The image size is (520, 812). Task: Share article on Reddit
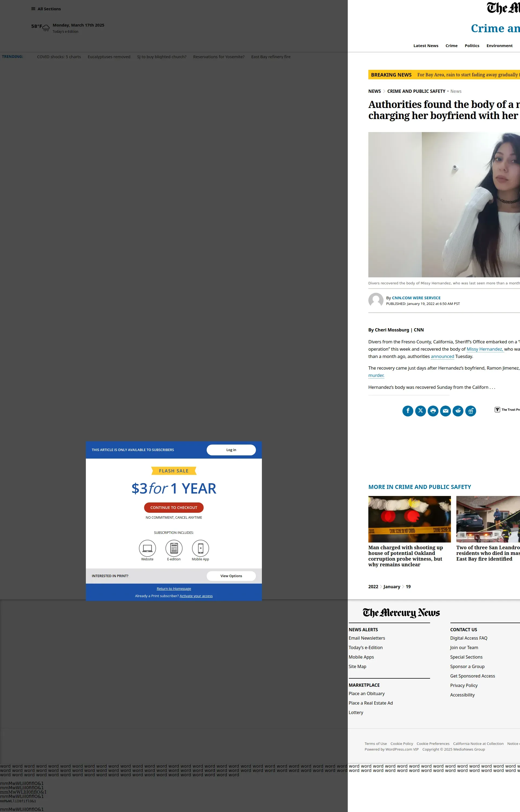tap(458, 410)
